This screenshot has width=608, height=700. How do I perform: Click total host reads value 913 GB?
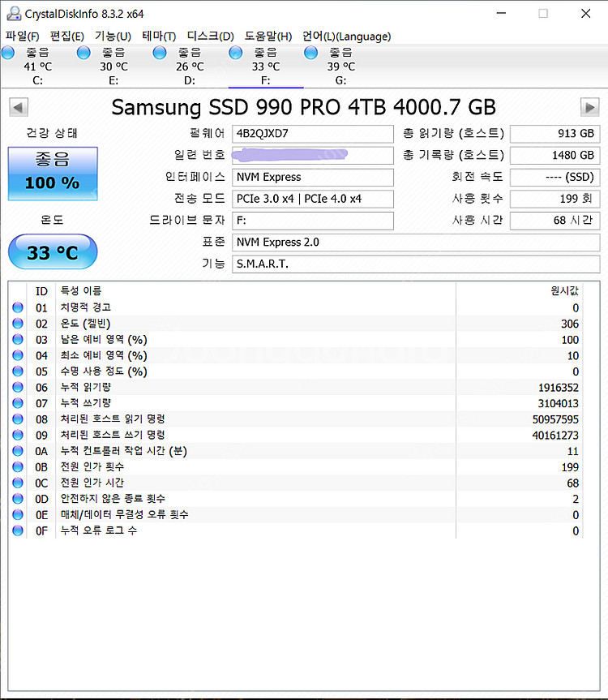click(555, 134)
